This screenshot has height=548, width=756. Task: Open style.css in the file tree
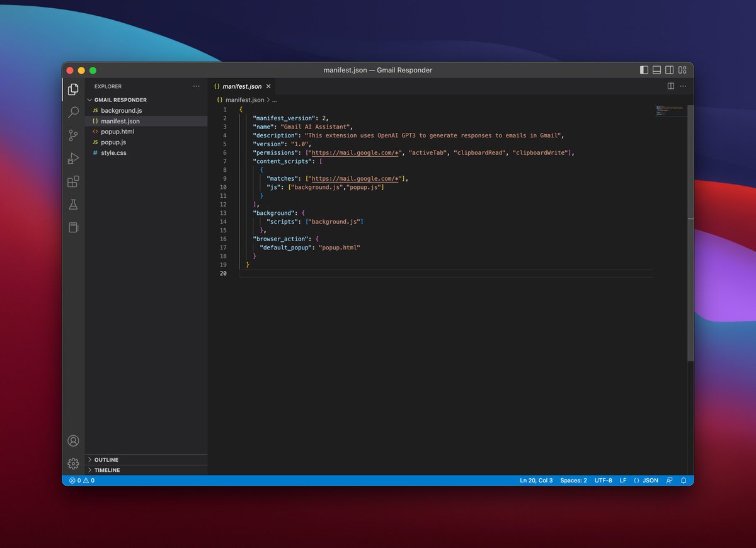tap(113, 153)
